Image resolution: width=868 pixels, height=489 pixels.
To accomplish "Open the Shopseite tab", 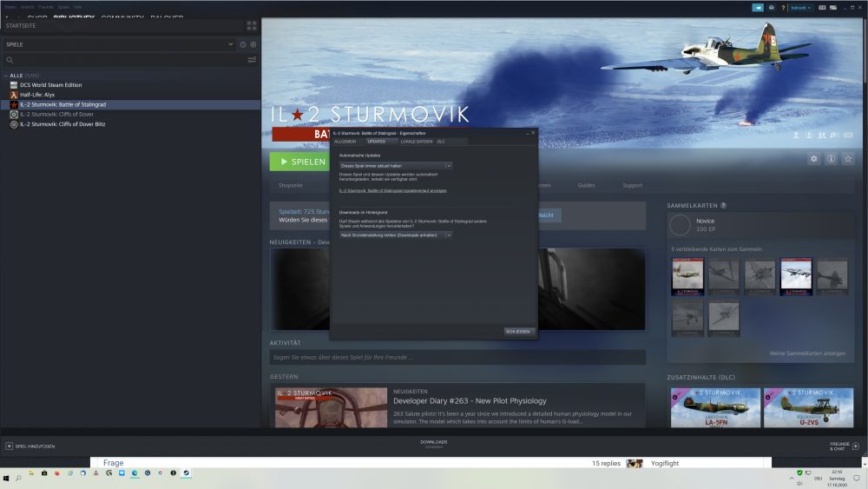I will (291, 186).
